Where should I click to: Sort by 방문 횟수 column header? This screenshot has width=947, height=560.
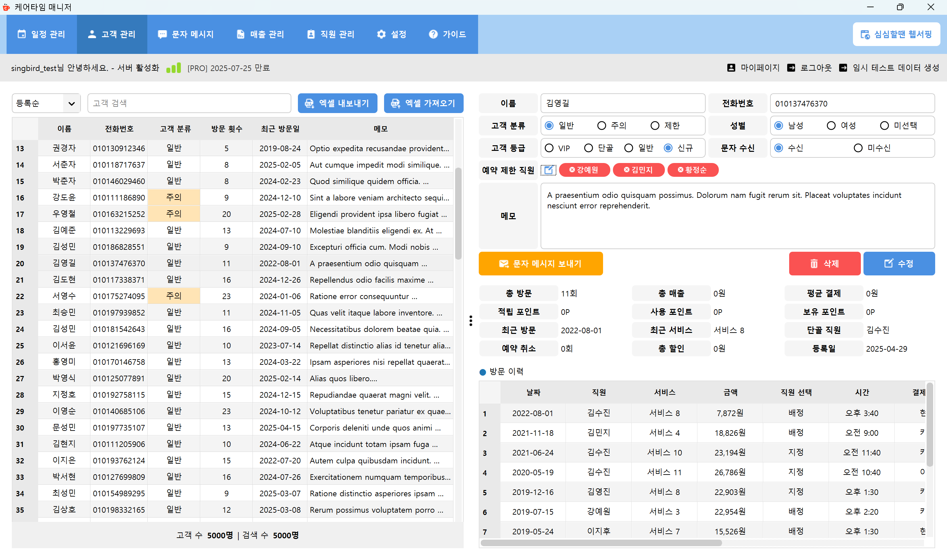tap(227, 129)
